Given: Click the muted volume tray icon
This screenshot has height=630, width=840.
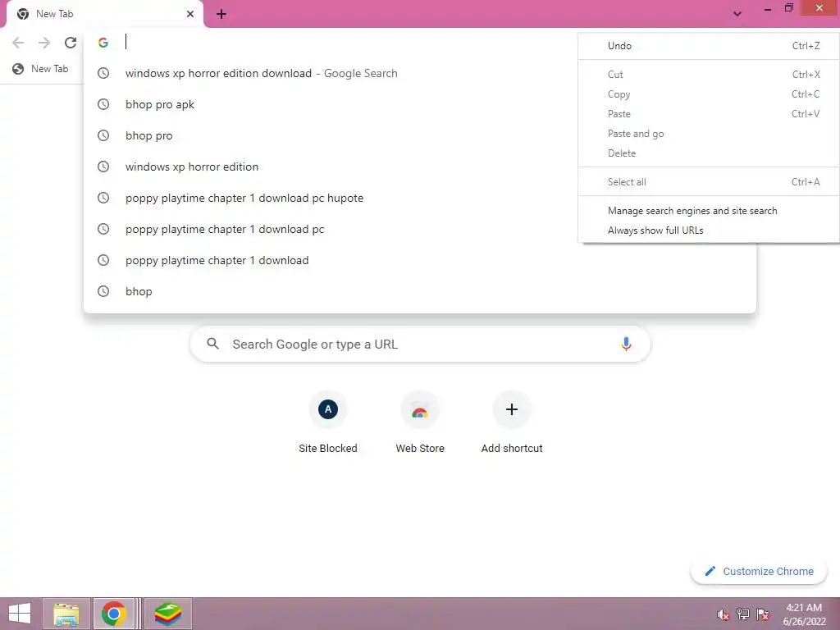Looking at the screenshot, I should (724, 614).
